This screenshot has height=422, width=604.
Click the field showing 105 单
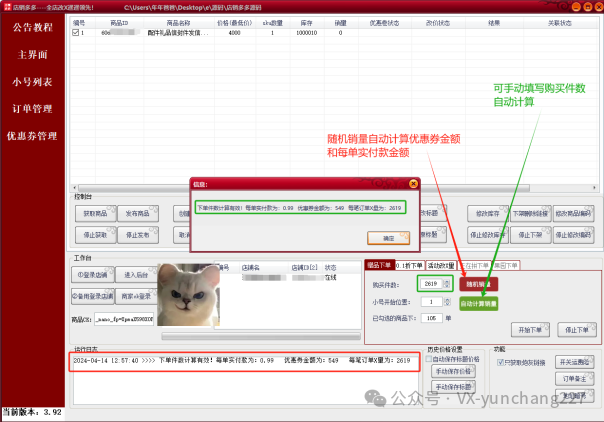(431, 318)
